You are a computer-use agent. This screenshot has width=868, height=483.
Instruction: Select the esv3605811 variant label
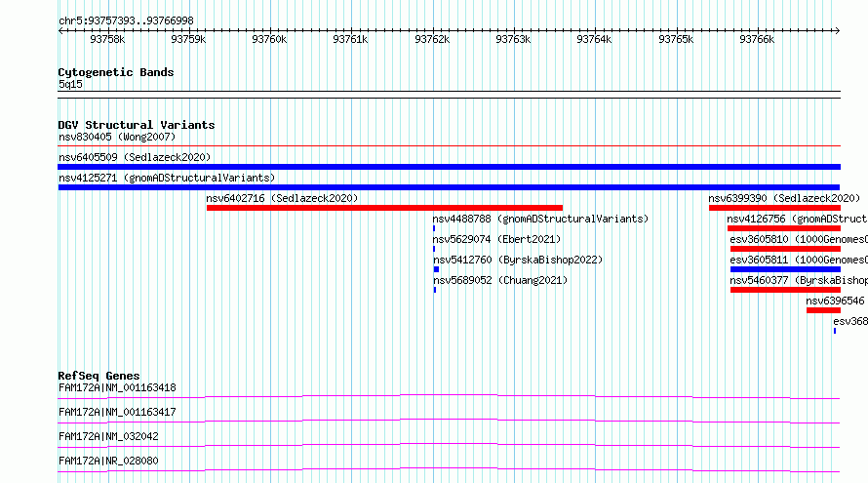tap(799, 260)
